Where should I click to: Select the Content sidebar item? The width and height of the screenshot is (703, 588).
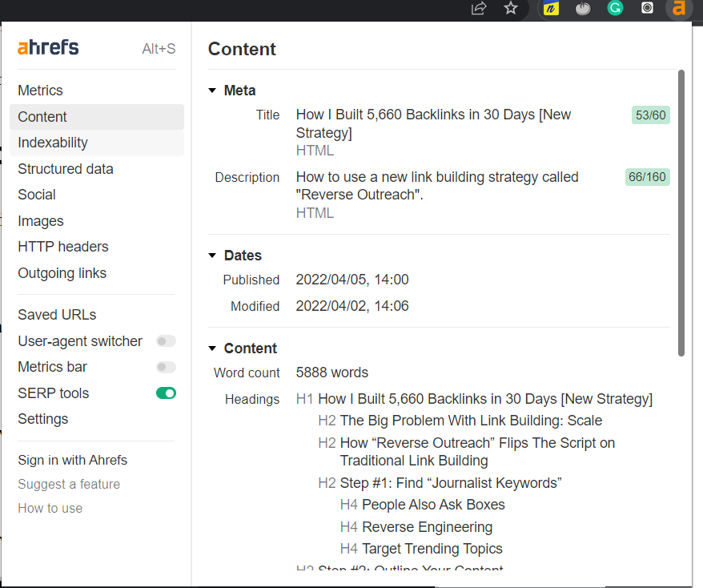pos(97,117)
